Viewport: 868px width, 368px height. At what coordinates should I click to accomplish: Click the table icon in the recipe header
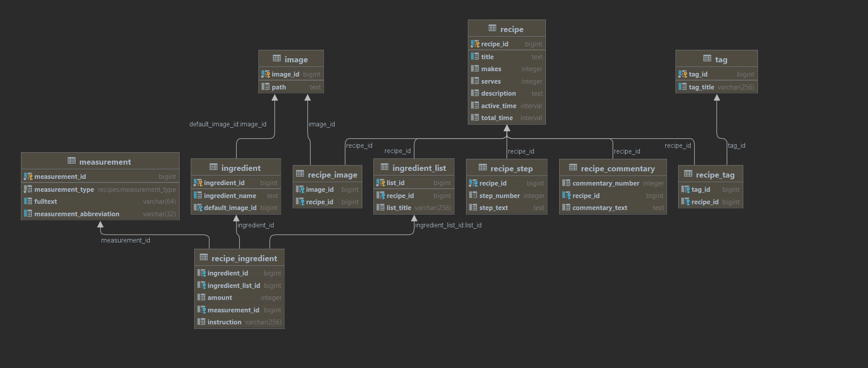(492, 28)
